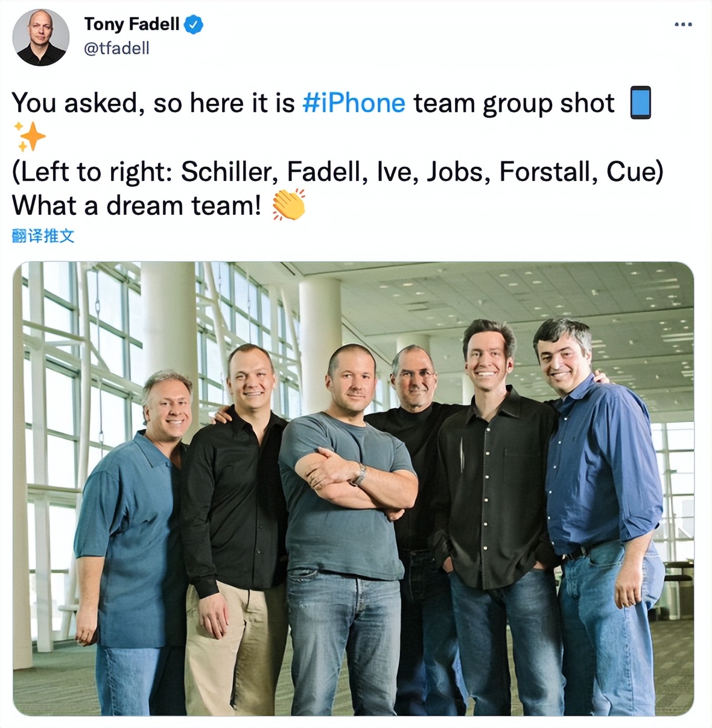The height and width of the screenshot is (728, 712).
Task: Open Tony Fadell's profile avatar picture
Action: click(41, 37)
